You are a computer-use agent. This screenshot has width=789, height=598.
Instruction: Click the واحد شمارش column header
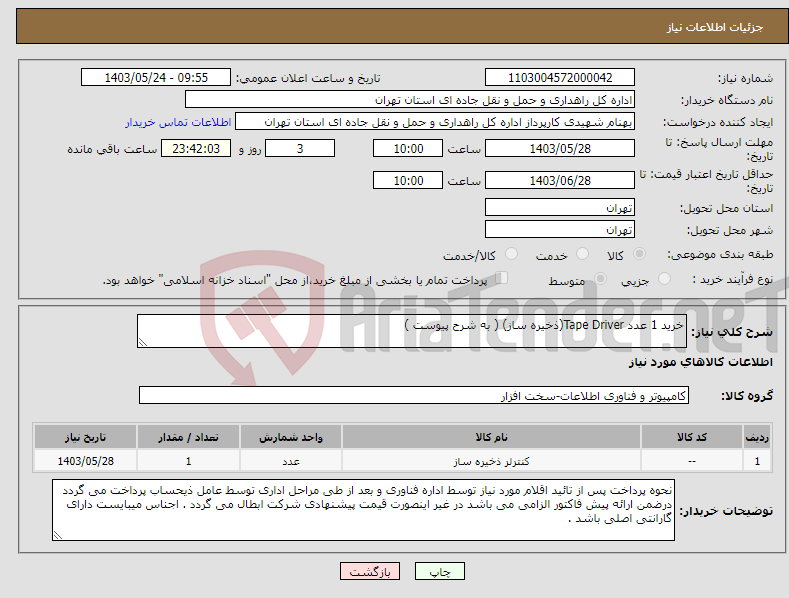coord(291,437)
